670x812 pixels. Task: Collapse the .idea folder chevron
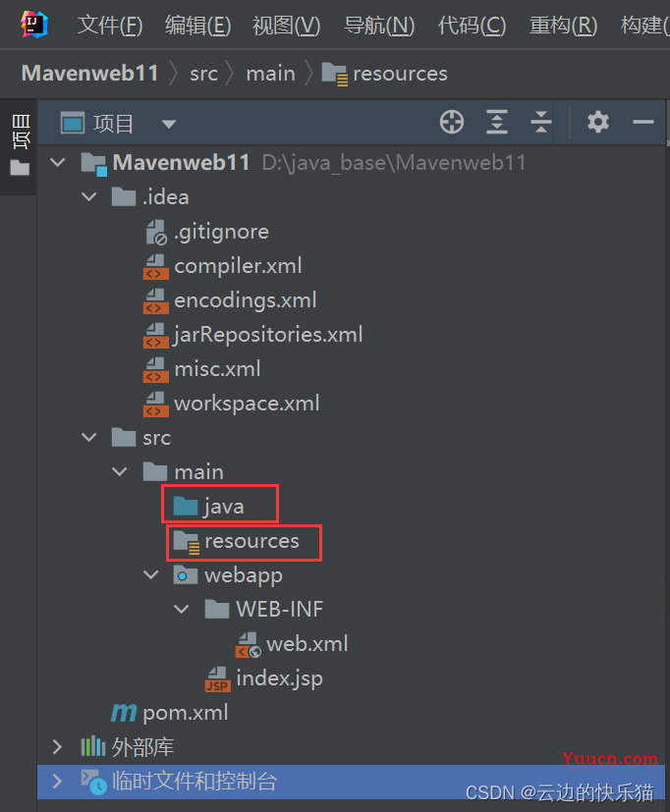click(x=89, y=197)
